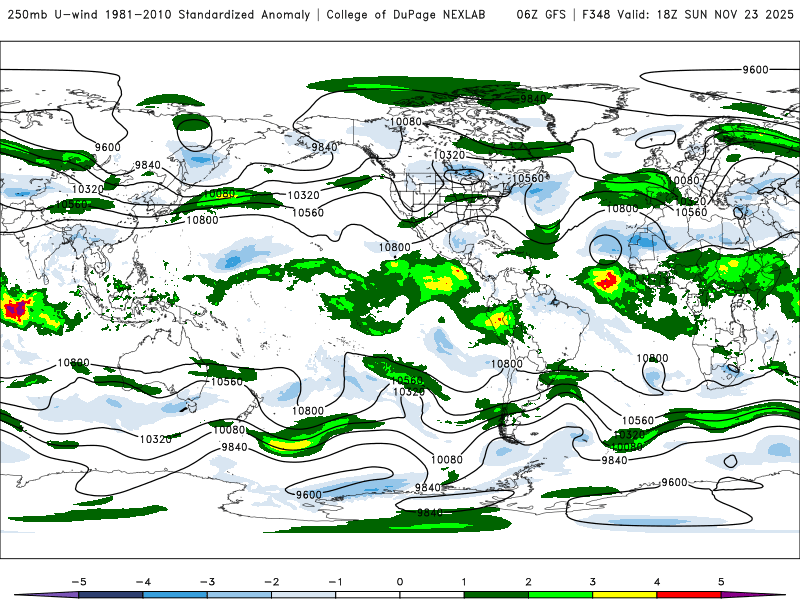Screen dimensions: 800x600
Task: Click the '5' legend scale label
Action: click(721, 582)
